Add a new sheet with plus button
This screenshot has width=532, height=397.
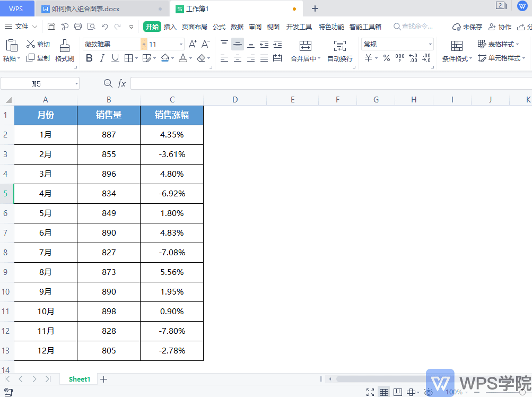point(104,379)
